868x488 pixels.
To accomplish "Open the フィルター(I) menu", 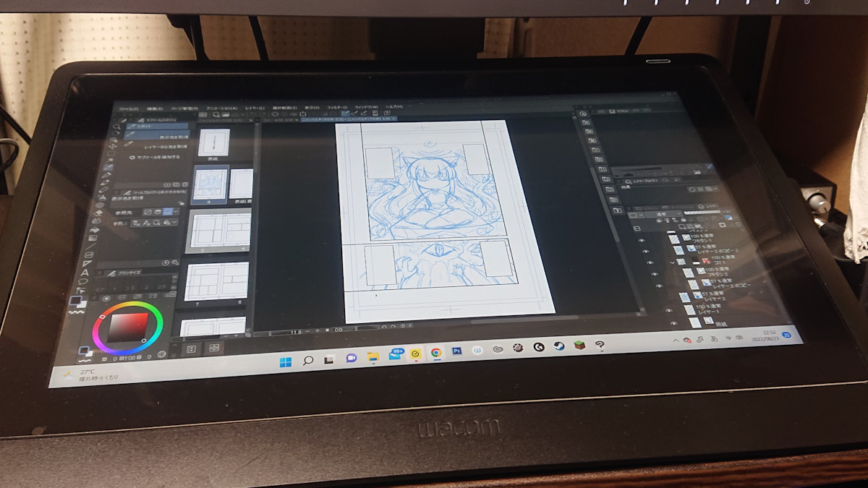I will (x=337, y=107).
